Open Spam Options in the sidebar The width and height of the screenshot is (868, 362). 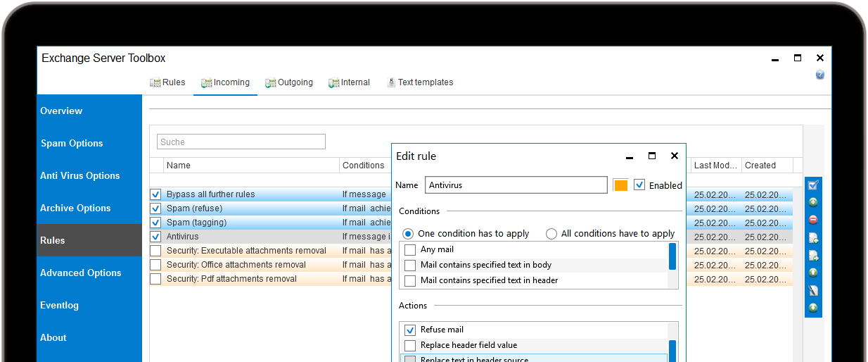coord(89,143)
